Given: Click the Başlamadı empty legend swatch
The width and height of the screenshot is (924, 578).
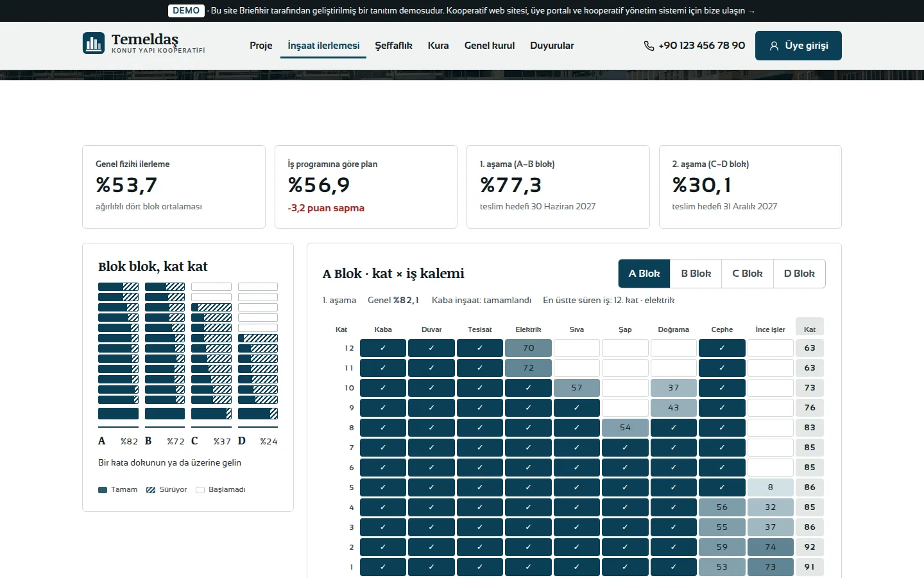Looking at the screenshot, I should tap(200, 490).
